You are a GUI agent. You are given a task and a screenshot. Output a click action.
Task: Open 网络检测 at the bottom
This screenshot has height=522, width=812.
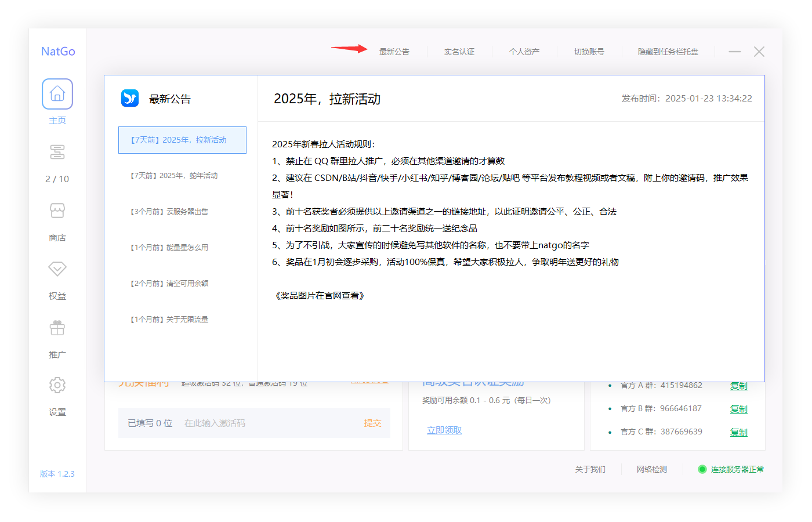[x=652, y=469]
